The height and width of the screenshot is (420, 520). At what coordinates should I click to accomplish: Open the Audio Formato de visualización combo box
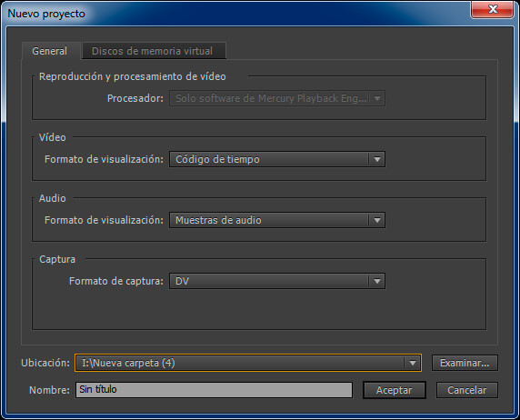click(277, 220)
